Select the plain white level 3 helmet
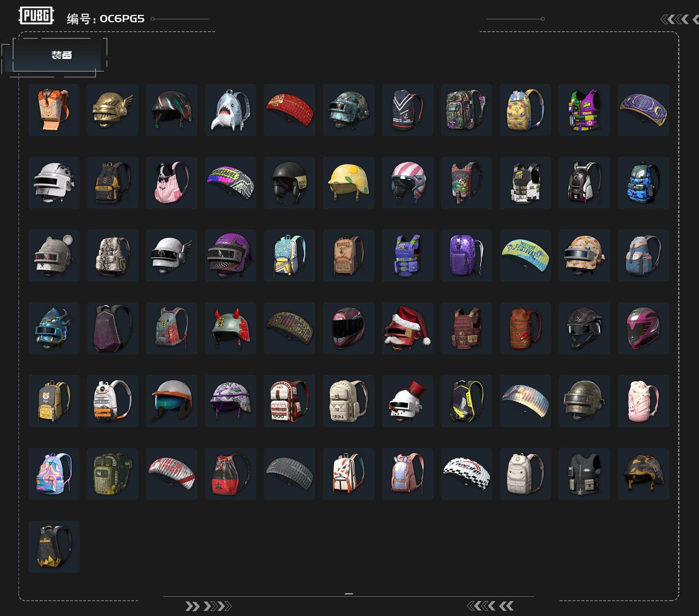This screenshot has height=616, width=699. 54,183
